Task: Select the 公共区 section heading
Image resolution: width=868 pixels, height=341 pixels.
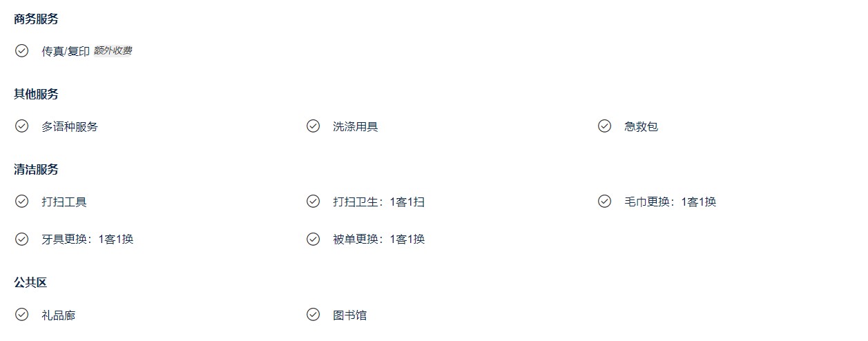Action: [x=30, y=283]
